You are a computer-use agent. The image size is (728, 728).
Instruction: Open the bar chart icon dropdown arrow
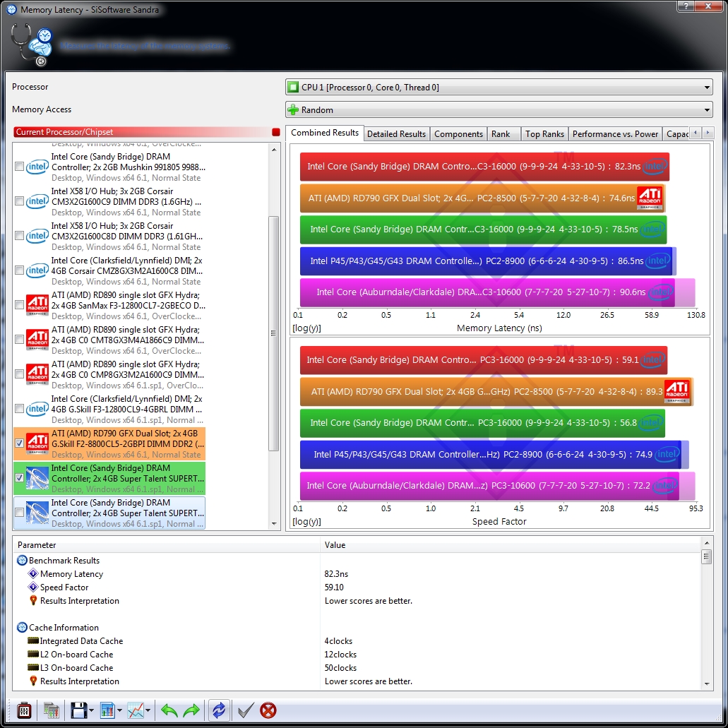[x=119, y=710]
